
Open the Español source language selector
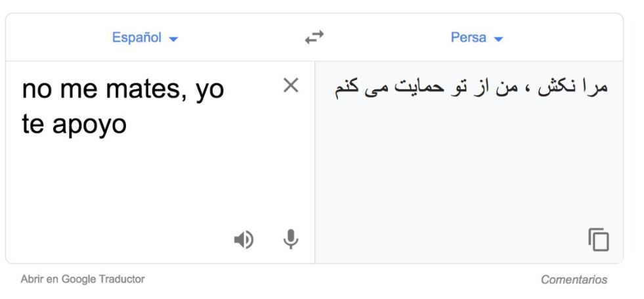[x=137, y=37]
